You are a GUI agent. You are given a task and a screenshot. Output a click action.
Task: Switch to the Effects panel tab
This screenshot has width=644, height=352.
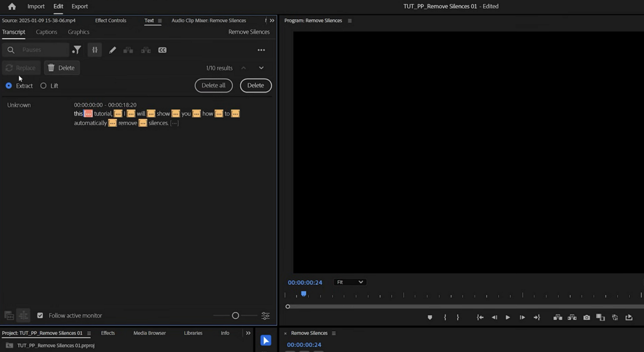click(108, 333)
